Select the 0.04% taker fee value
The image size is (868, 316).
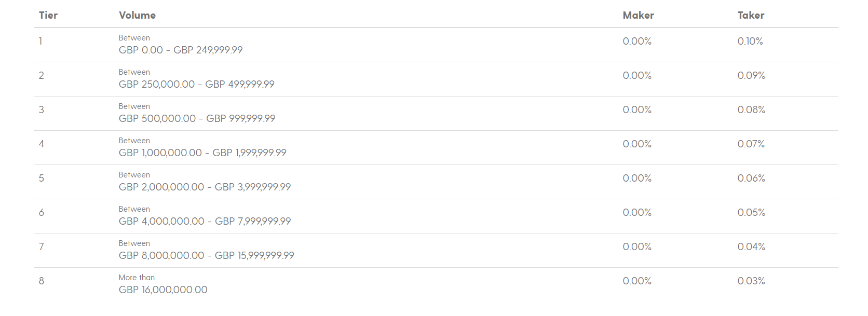pos(751,246)
